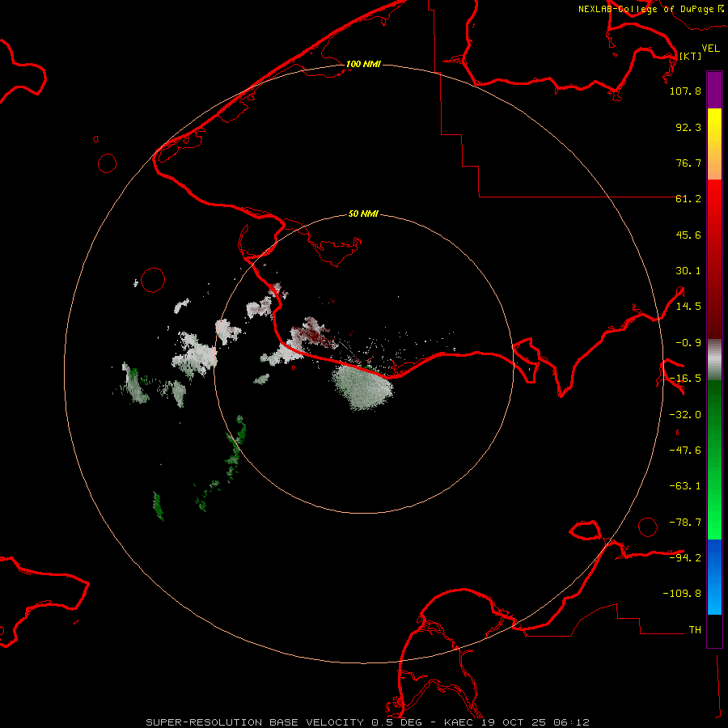Select the -47.6 legend value
Screen dimensions: 728x728
coord(685,451)
